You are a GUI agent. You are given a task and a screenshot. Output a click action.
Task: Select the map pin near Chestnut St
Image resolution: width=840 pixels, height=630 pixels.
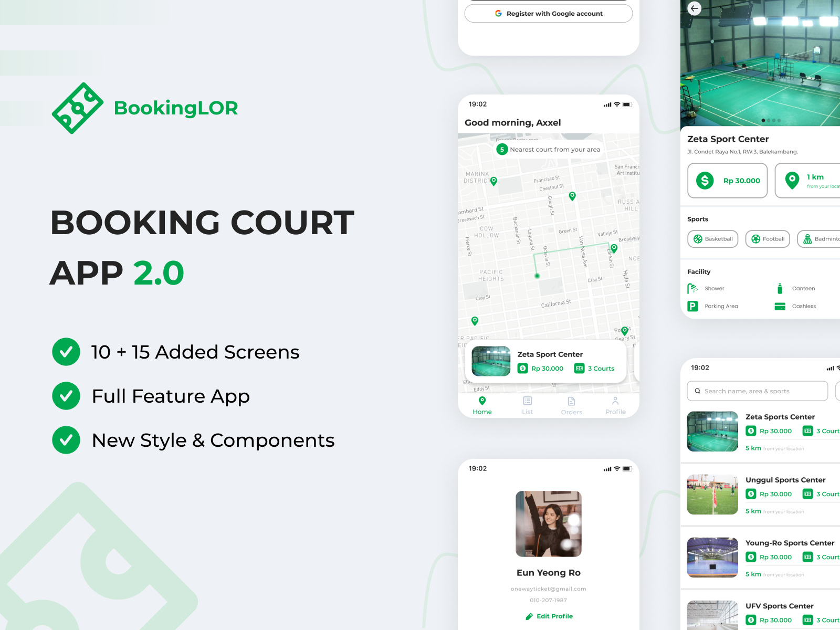(572, 196)
